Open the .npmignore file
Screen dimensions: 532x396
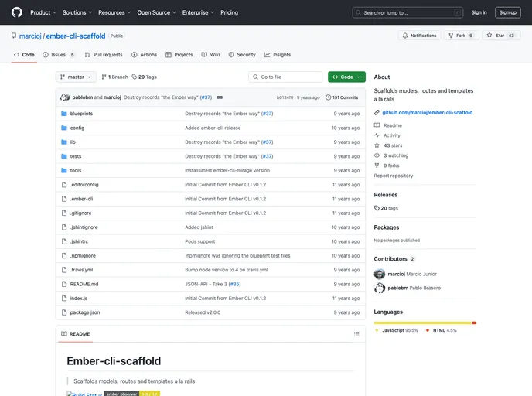[x=83, y=256]
